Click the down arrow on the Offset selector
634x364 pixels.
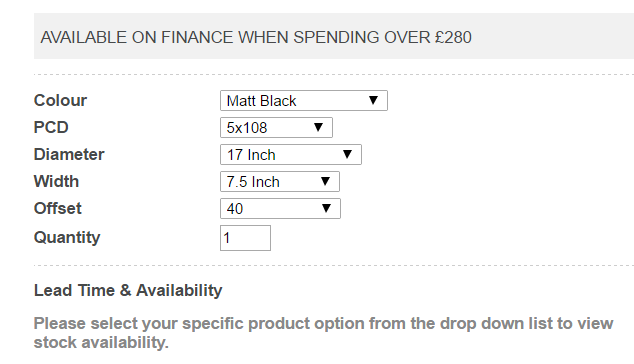click(326, 208)
